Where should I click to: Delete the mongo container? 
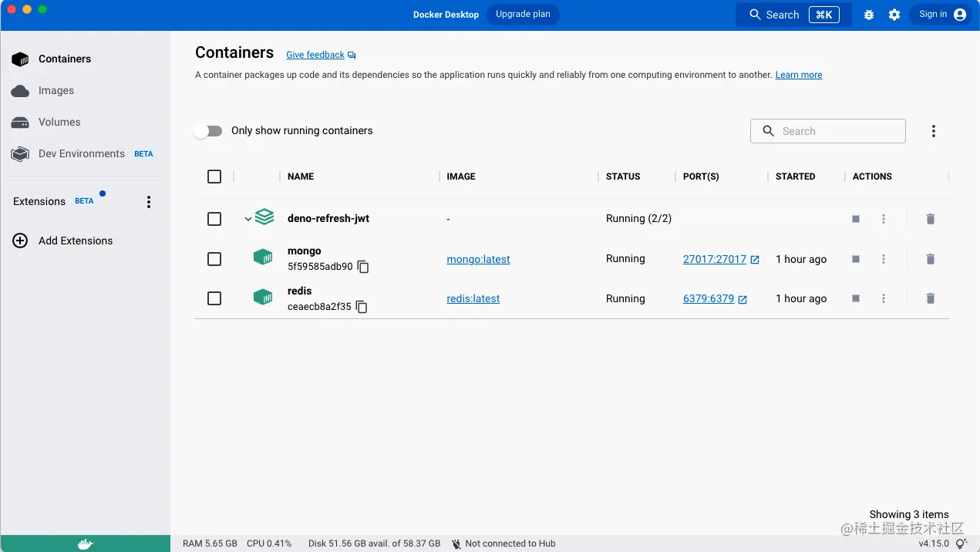[931, 259]
